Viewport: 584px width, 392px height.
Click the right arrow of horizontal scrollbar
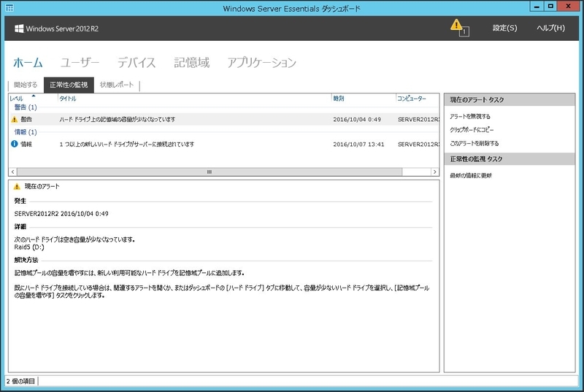[x=434, y=172]
